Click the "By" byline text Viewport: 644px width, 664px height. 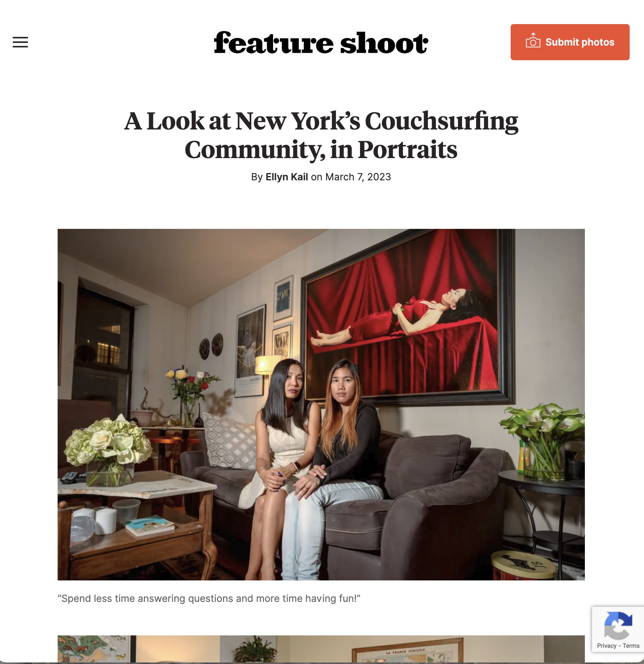[257, 177]
